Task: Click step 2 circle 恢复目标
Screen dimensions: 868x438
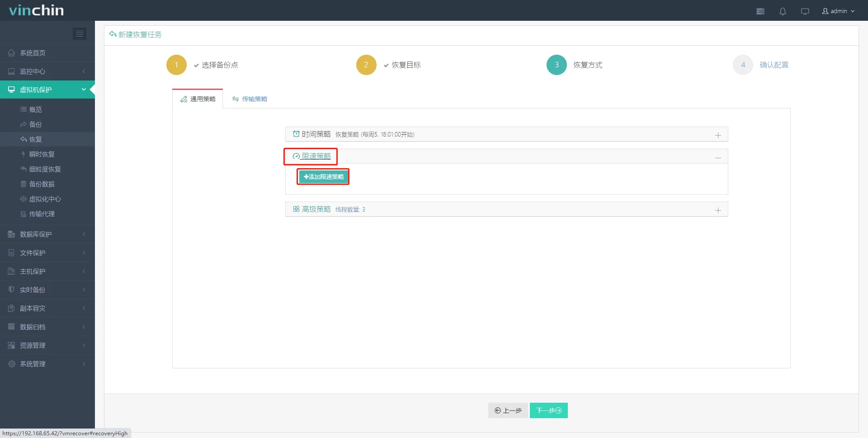Action: coord(366,65)
